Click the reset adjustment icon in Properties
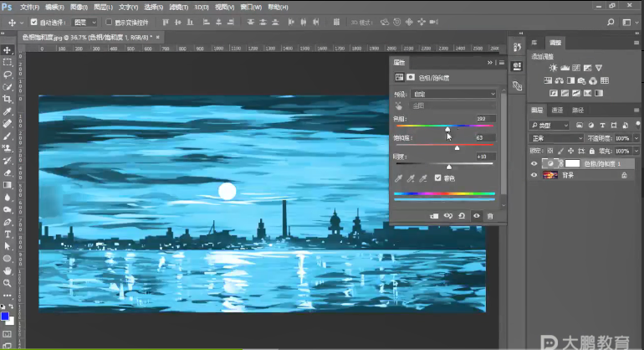The height and width of the screenshot is (350, 644). (x=463, y=216)
